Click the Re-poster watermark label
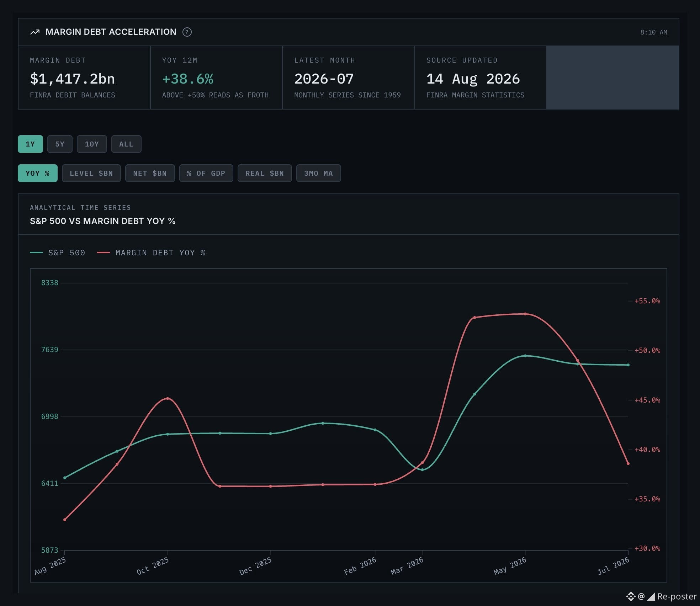The width and height of the screenshot is (700, 606). pyautogui.click(x=677, y=596)
